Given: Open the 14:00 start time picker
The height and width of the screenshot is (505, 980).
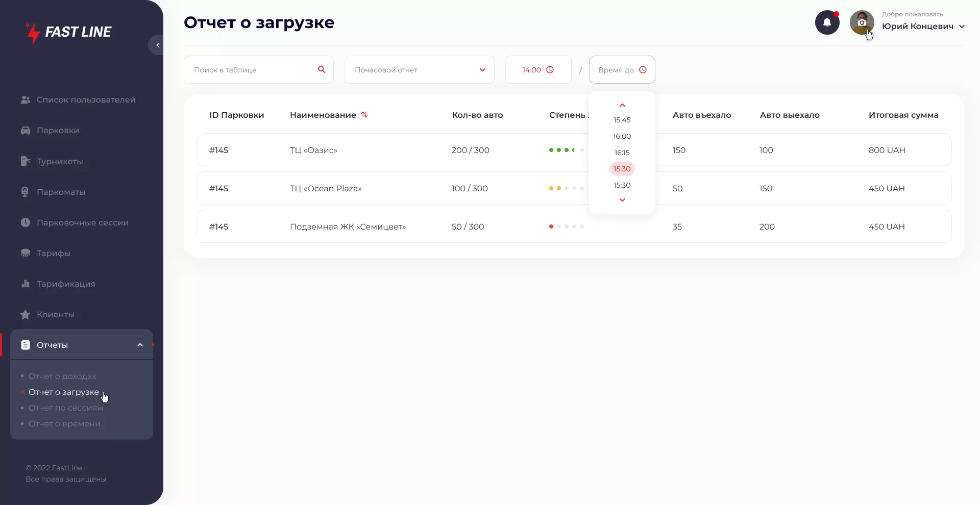Looking at the screenshot, I should [538, 70].
